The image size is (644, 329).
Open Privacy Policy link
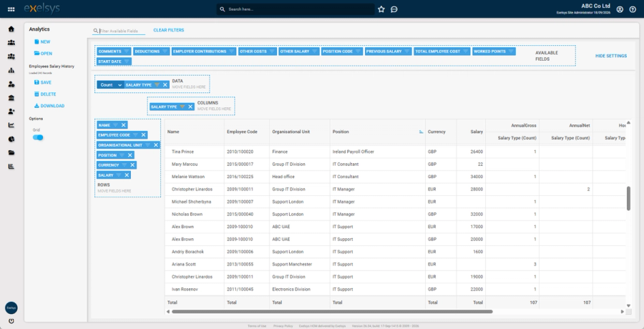point(283,325)
